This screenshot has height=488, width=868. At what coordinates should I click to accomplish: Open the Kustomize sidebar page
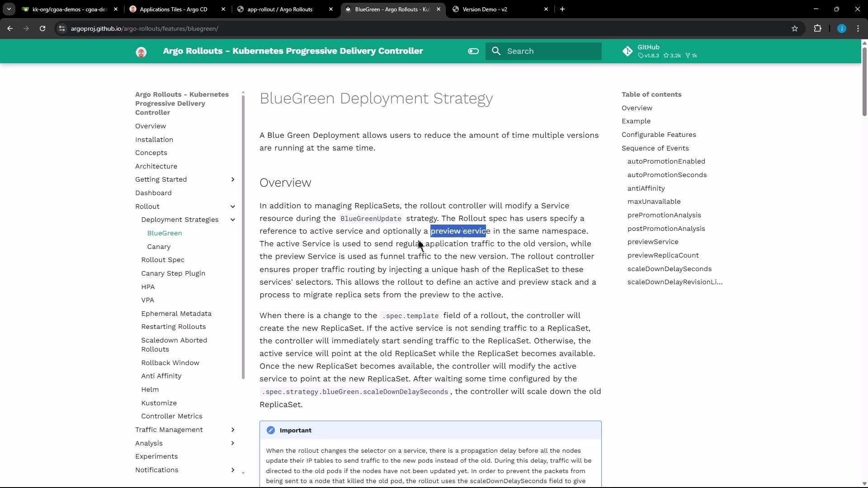(x=159, y=403)
